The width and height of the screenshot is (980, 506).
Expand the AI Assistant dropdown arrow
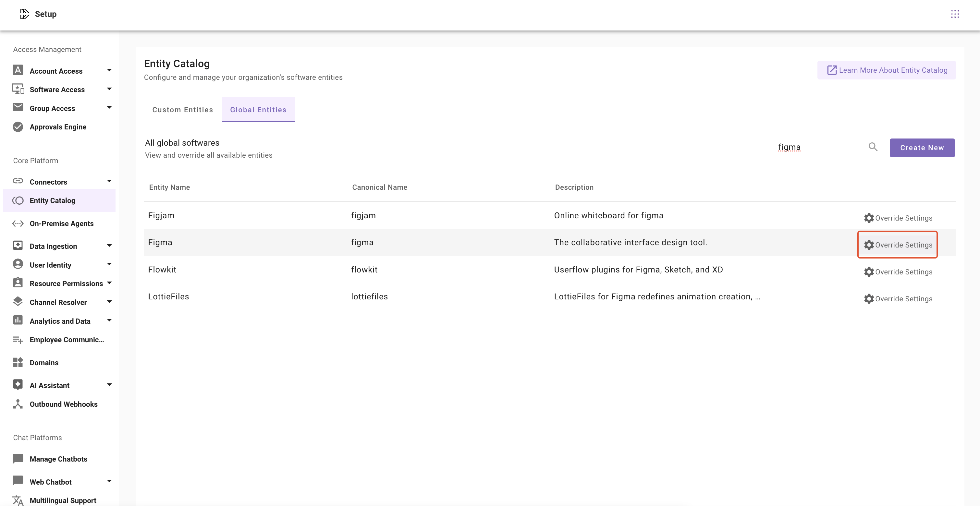[109, 385]
